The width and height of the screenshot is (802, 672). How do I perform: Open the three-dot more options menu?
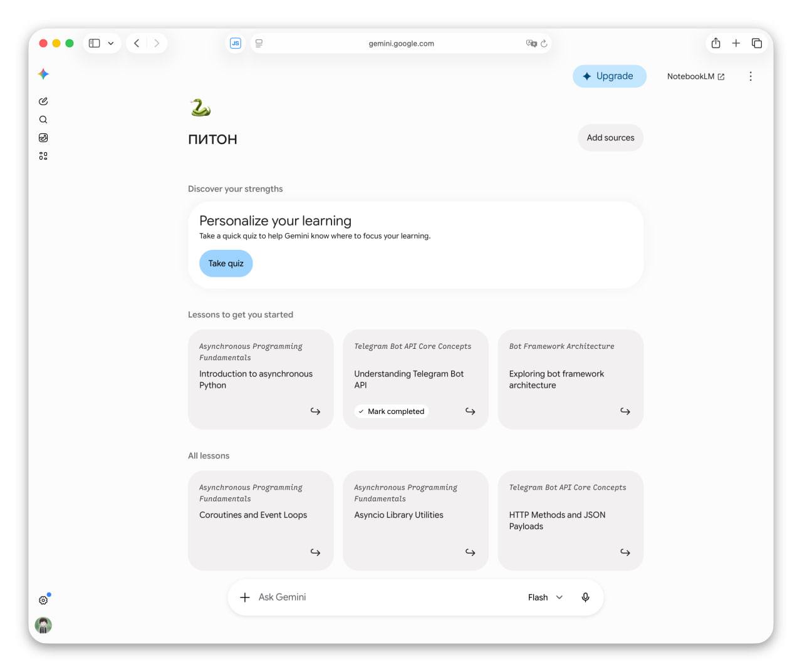pos(751,76)
